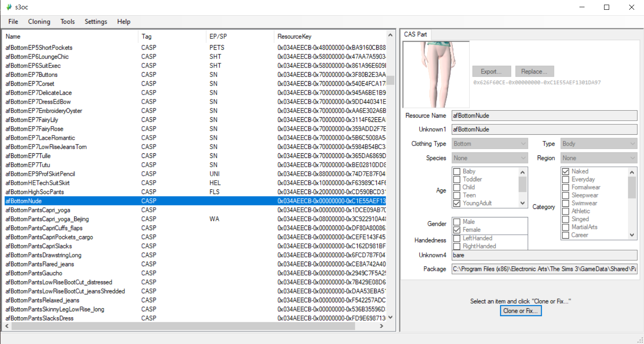Open the File menu

13,22
